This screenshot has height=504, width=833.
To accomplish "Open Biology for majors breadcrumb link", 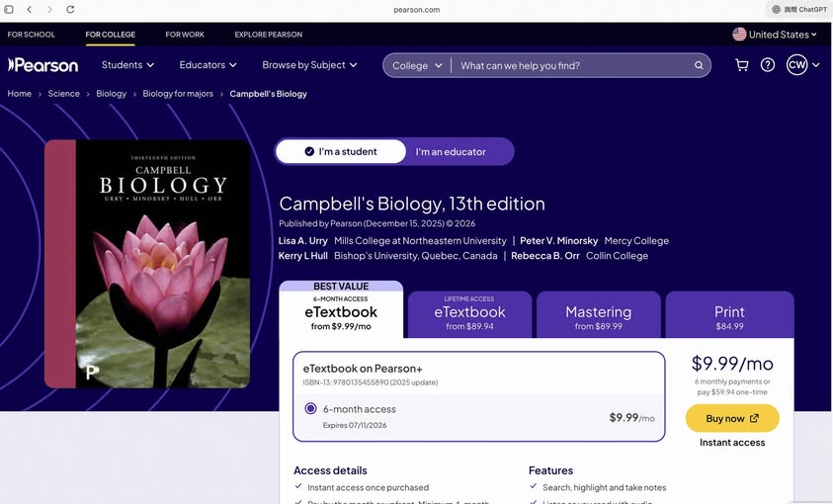I will (x=178, y=94).
